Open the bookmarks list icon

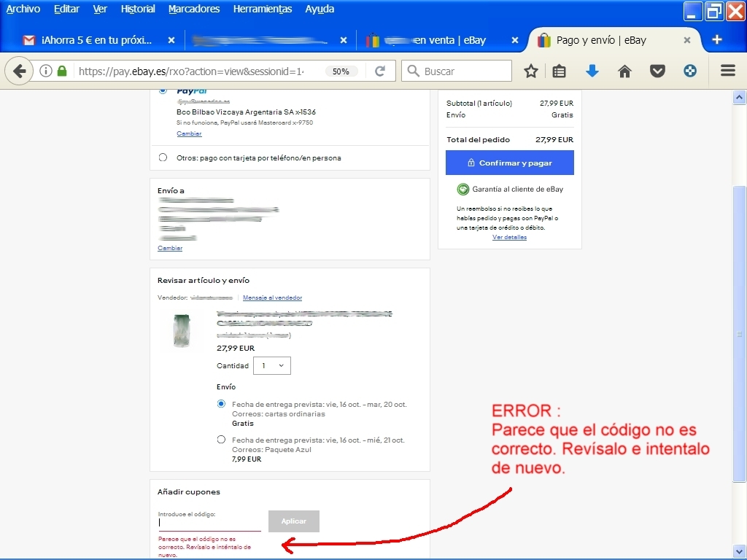559,71
